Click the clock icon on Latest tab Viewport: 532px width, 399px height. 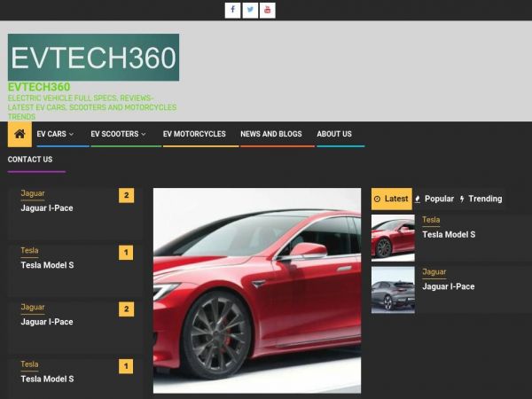point(377,199)
